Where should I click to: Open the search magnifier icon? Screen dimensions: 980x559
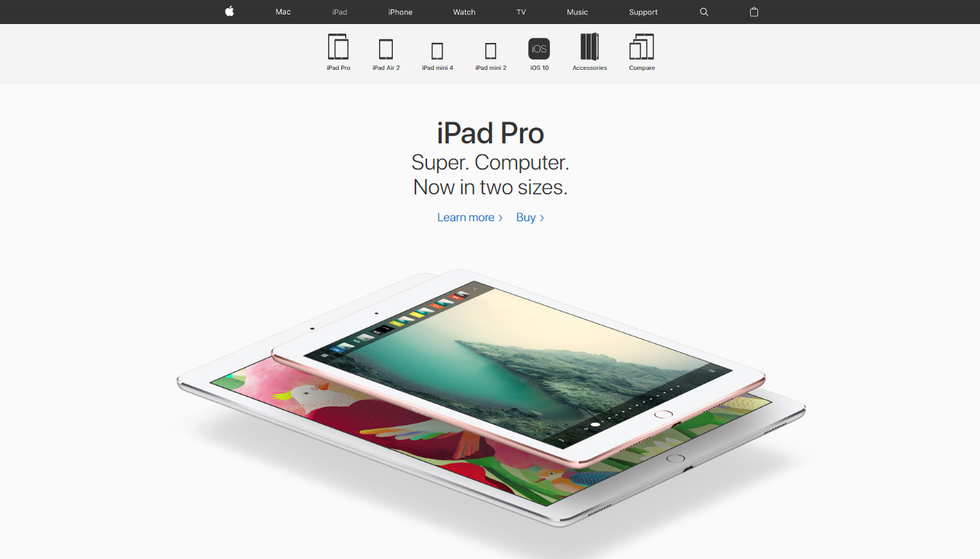point(704,12)
